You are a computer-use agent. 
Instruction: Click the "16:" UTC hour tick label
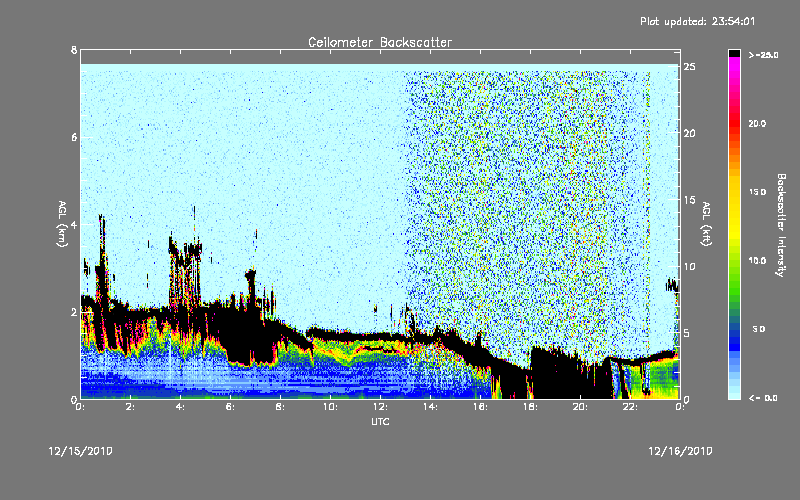point(480,407)
